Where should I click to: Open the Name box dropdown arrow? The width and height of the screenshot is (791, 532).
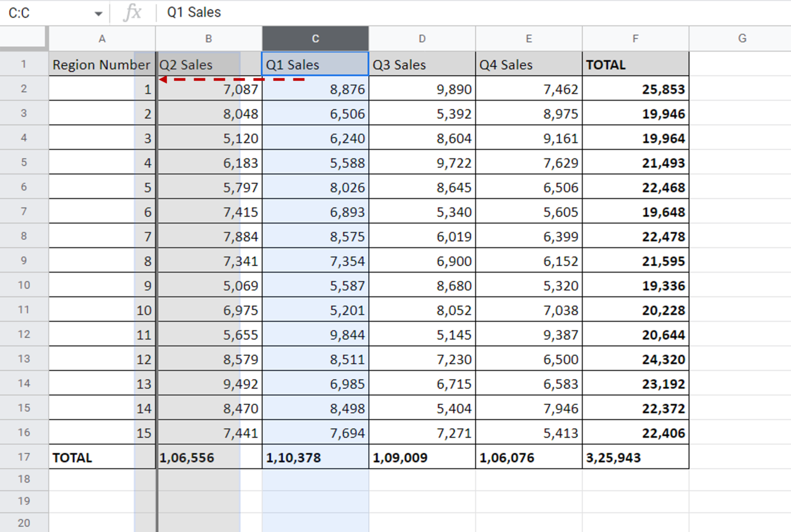98,13
